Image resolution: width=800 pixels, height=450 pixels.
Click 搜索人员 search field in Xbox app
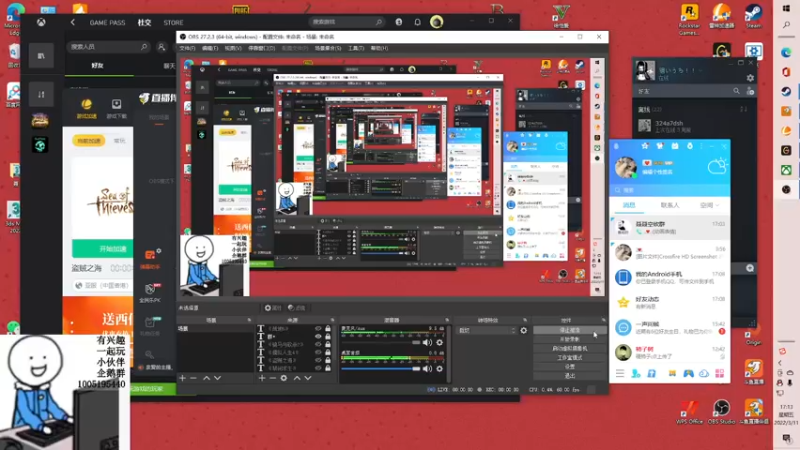(x=109, y=47)
